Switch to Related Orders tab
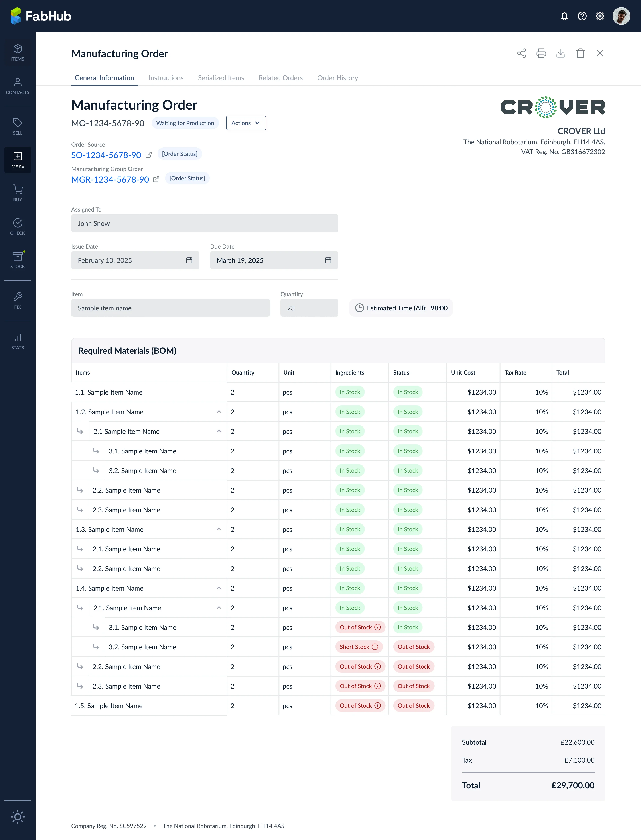This screenshot has height=840, width=641. [280, 78]
